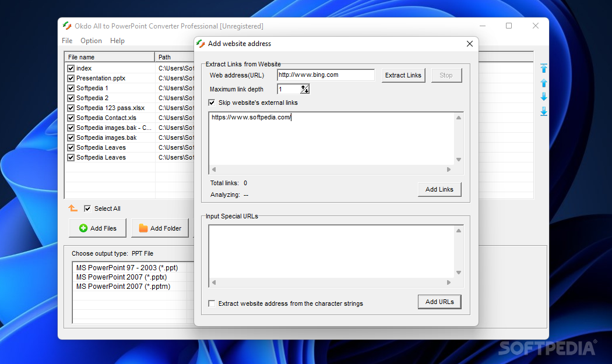Click the Add Folder button
The image size is (612, 364).
pos(160,228)
